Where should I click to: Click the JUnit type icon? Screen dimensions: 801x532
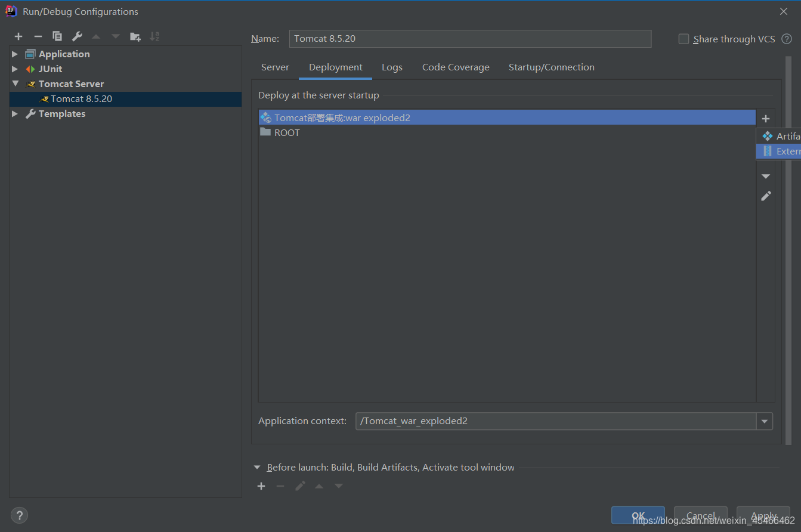[30, 69]
